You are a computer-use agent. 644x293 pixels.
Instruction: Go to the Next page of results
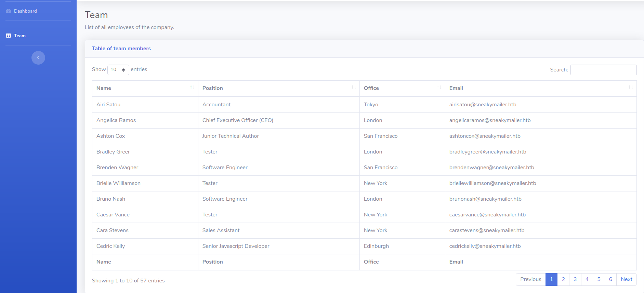click(x=626, y=279)
